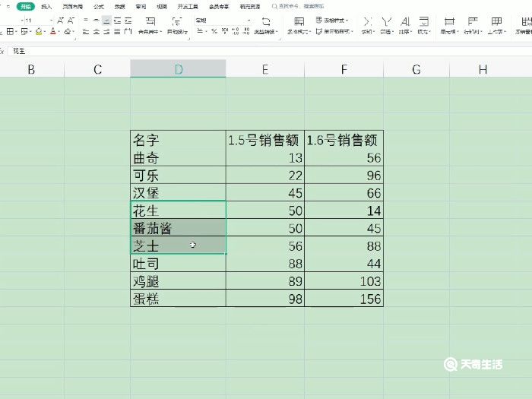Click the decrease indent icon
The height and width of the screenshot is (399, 532).
(117, 21)
